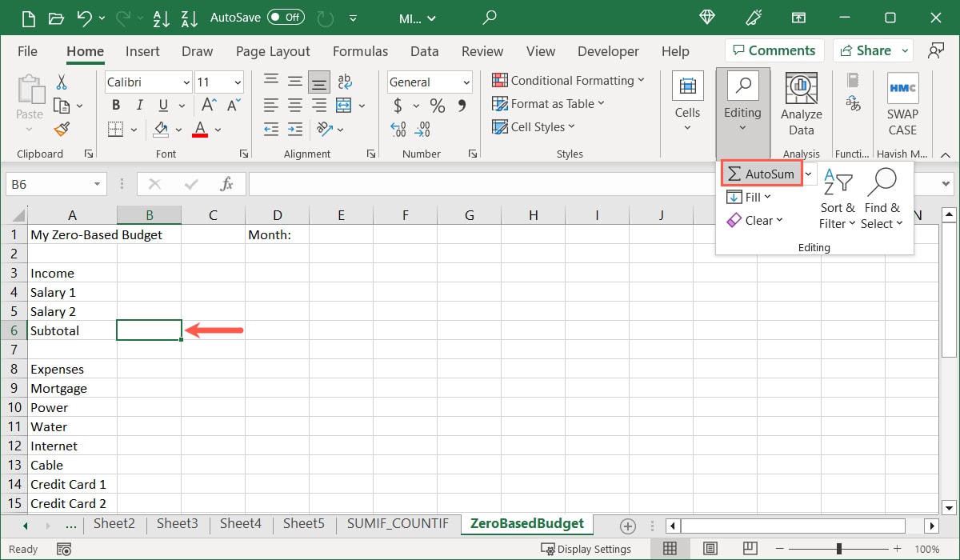Screen dimensions: 960x560
Task: Apply Percent Style to the selection
Action: [436, 105]
